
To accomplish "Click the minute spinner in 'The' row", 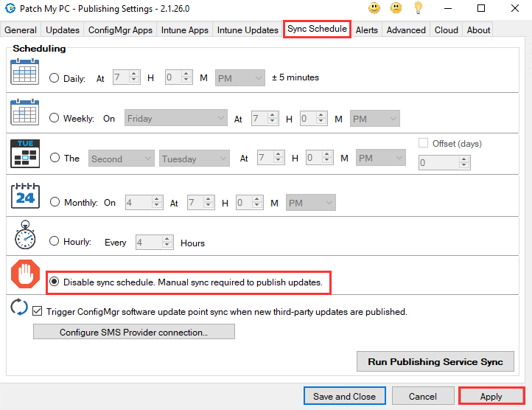I will click(320, 158).
